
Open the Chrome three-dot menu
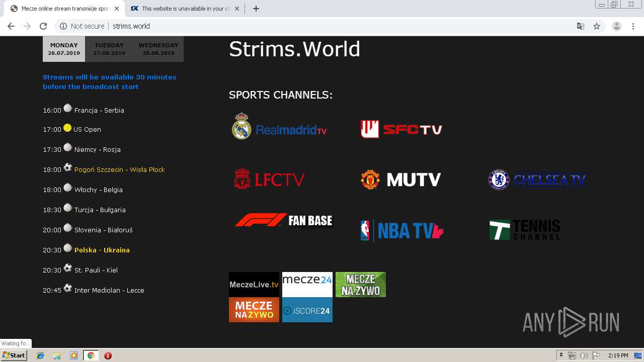[x=633, y=26]
